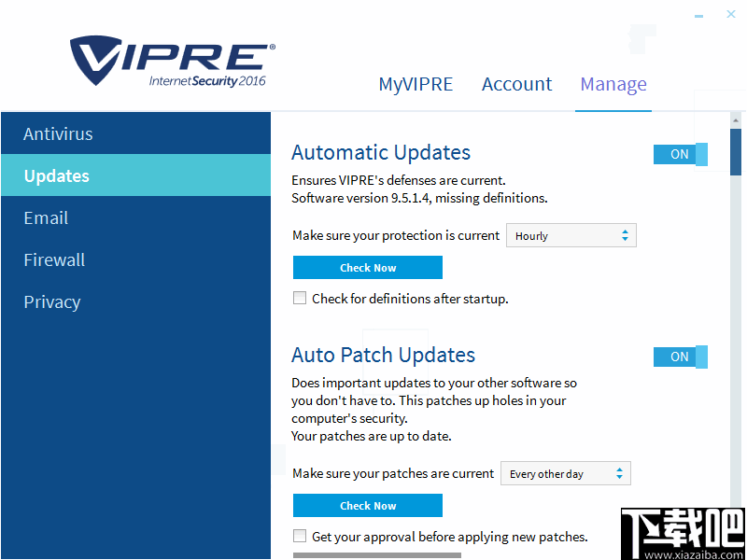The height and width of the screenshot is (560, 747).
Task: Click Check Now under Auto Patch Updates
Action: (x=367, y=505)
